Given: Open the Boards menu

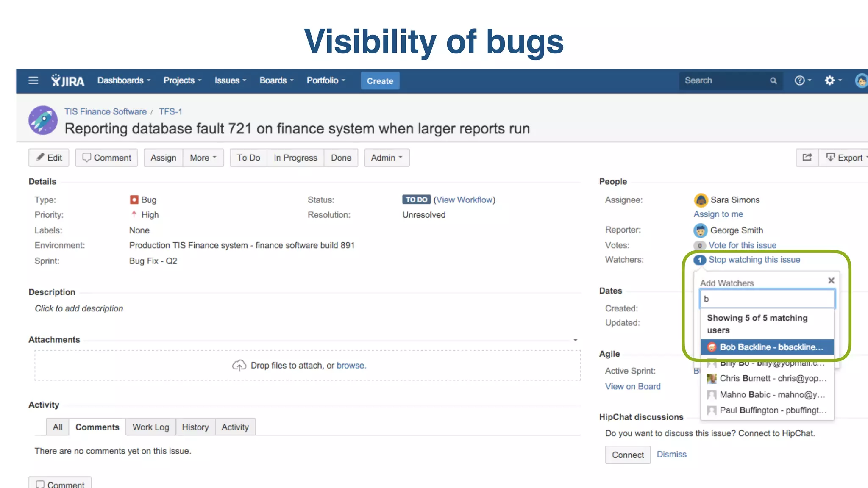Looking at the screenshot, I should 276,80.
